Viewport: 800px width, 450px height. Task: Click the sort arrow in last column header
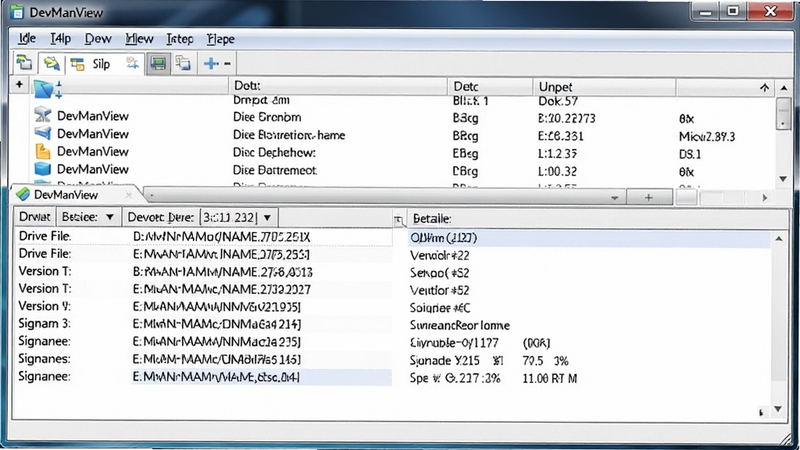coord(764,88)
